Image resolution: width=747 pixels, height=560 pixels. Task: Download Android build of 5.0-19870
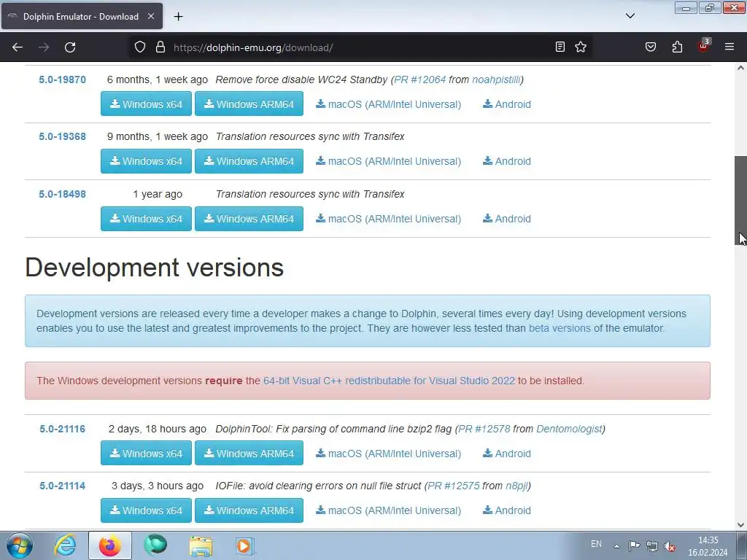(x=507, y=104)
